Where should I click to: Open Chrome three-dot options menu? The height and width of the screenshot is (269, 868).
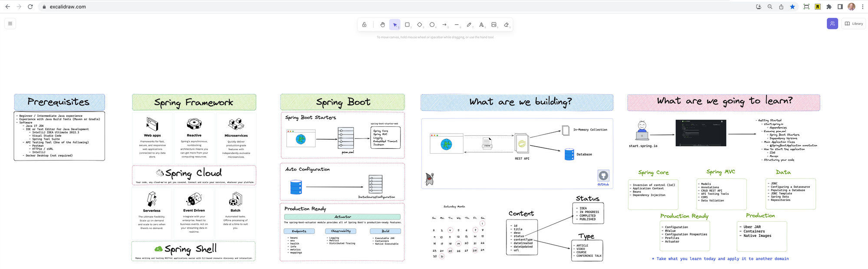coord(862,7)
